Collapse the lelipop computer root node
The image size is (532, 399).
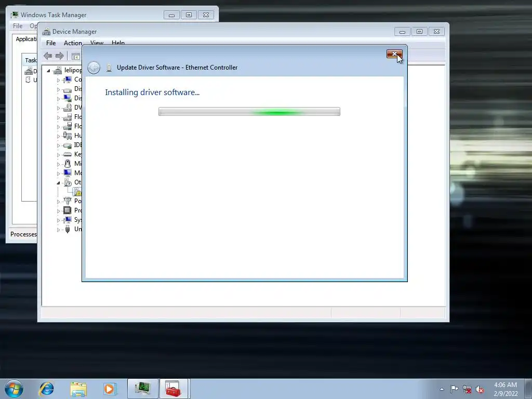click(x=48, y=71)
